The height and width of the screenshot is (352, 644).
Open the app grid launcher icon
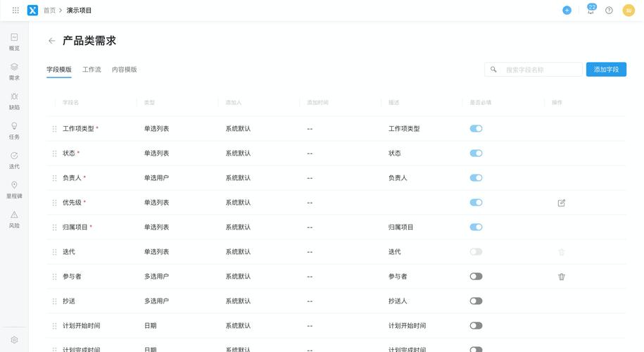pos(15,11)
